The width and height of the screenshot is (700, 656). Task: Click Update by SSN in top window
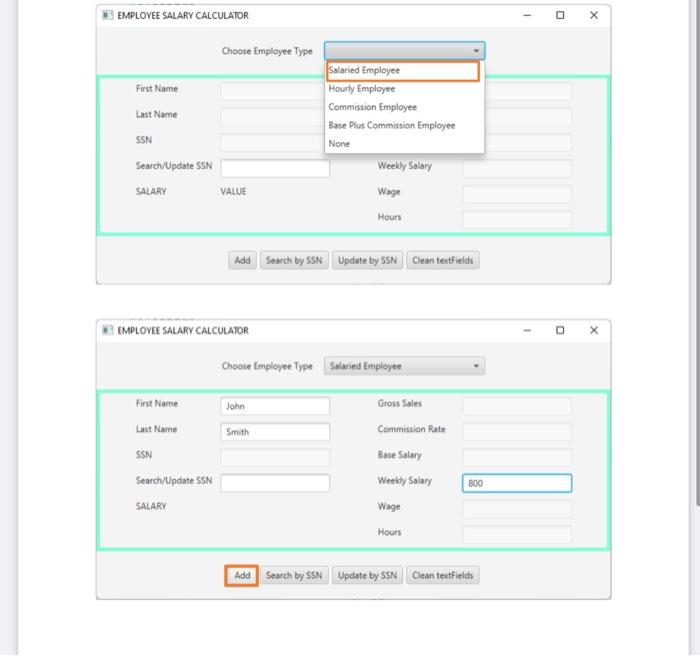(x=367, y=260)
